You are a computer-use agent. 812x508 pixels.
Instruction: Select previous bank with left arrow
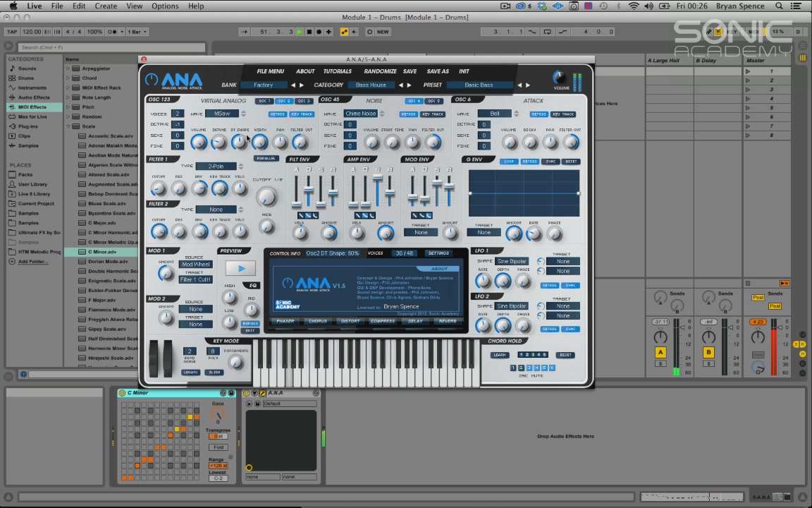tap(293, 85)
